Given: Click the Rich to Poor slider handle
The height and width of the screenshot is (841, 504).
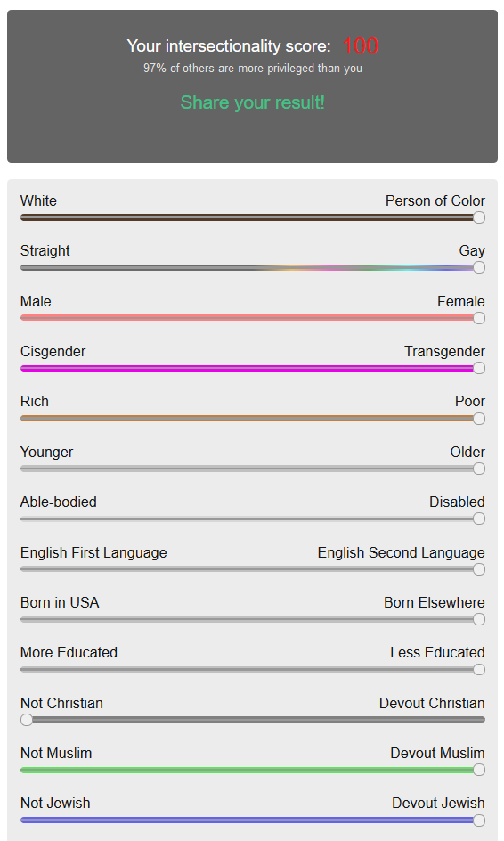Looking at the screenshot, I should click(x=479, y=419).
